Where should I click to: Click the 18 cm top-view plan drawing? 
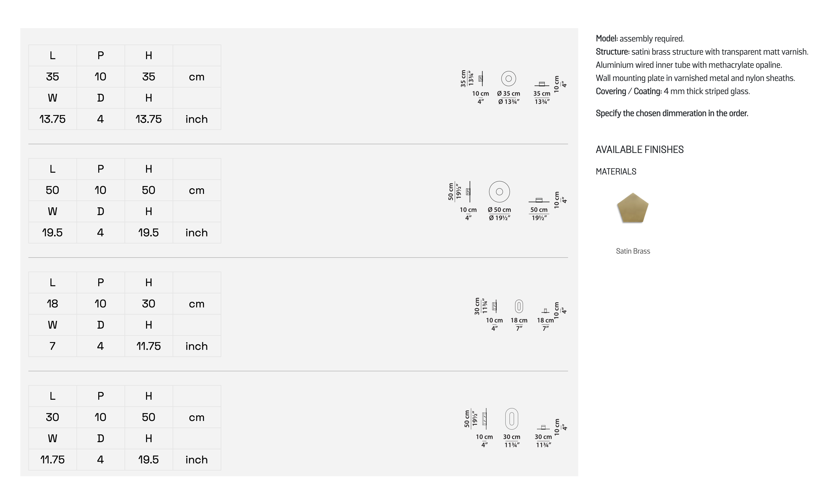(545, 311)
